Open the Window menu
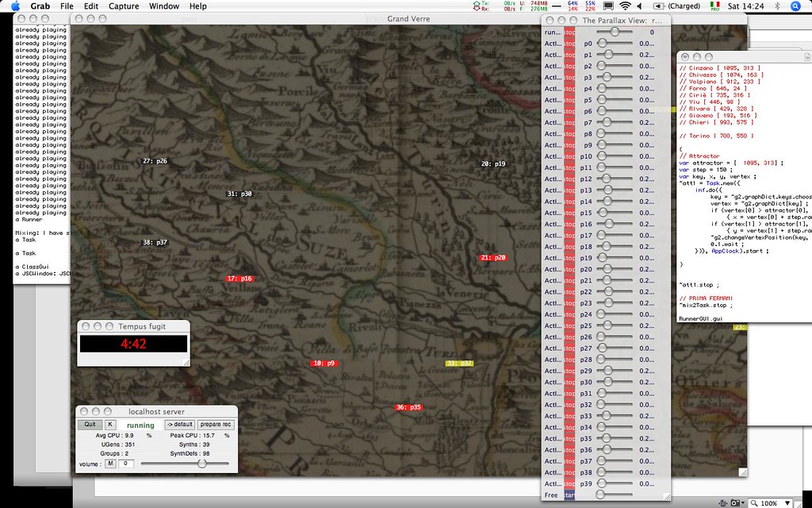 pyautogui.click(x=163, y=6)
